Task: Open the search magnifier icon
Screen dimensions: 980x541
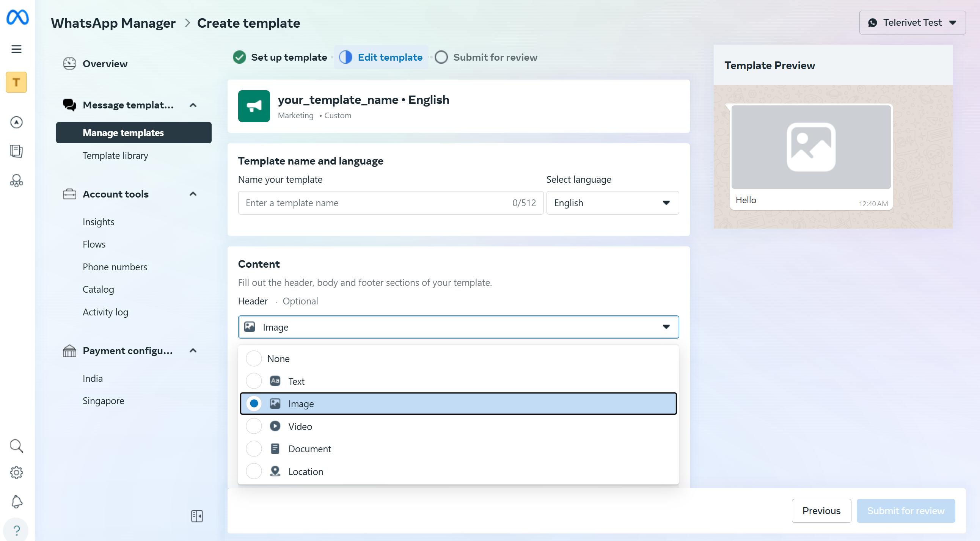Action: 16,446
